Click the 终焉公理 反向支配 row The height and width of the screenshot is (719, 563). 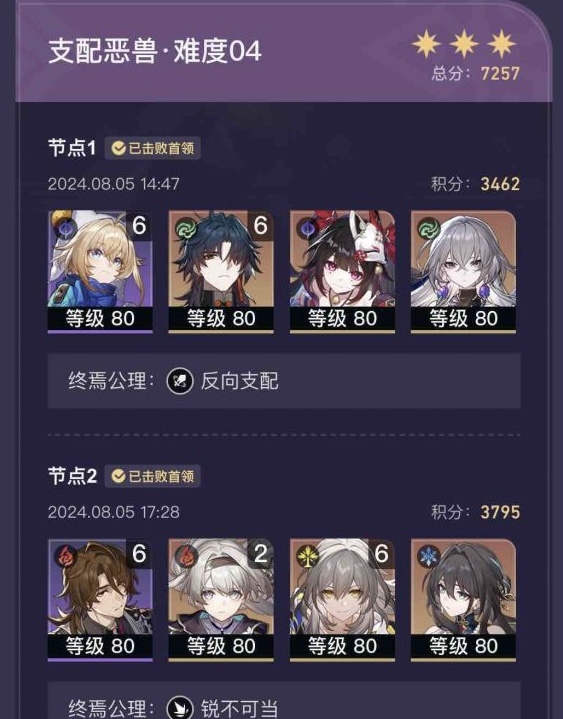tap(284, 381)
